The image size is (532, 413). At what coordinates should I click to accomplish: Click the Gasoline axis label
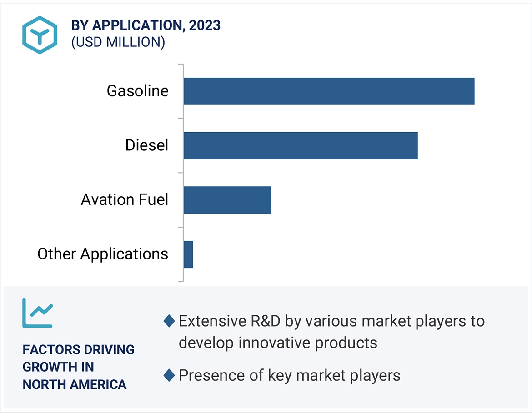click(137, 91)
